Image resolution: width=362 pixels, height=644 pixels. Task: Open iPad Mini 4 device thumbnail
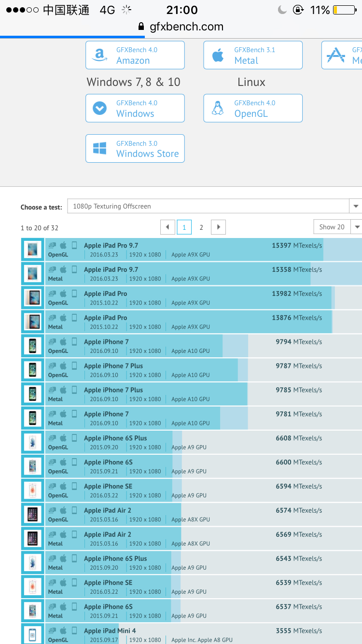click(33, 634)
